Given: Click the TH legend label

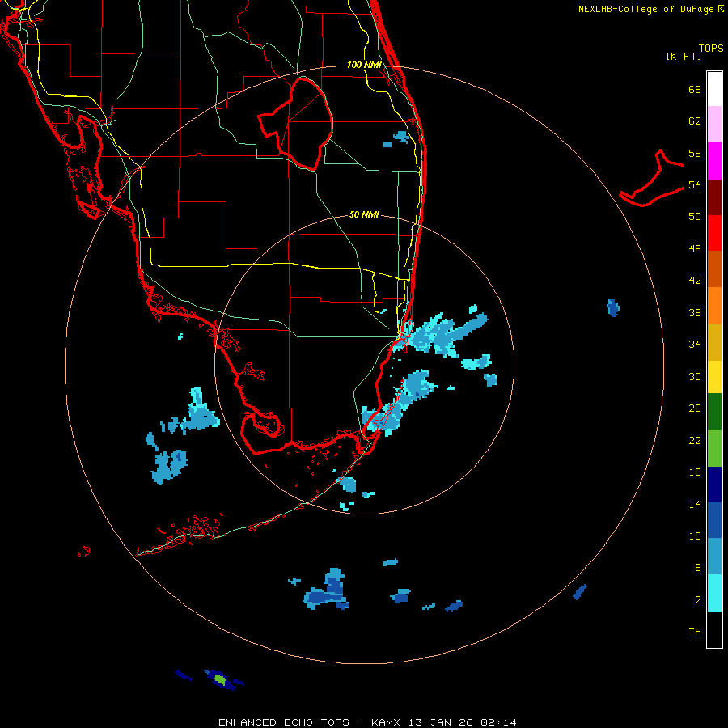Looking at the screenshot, I should (x=695, y=632).
